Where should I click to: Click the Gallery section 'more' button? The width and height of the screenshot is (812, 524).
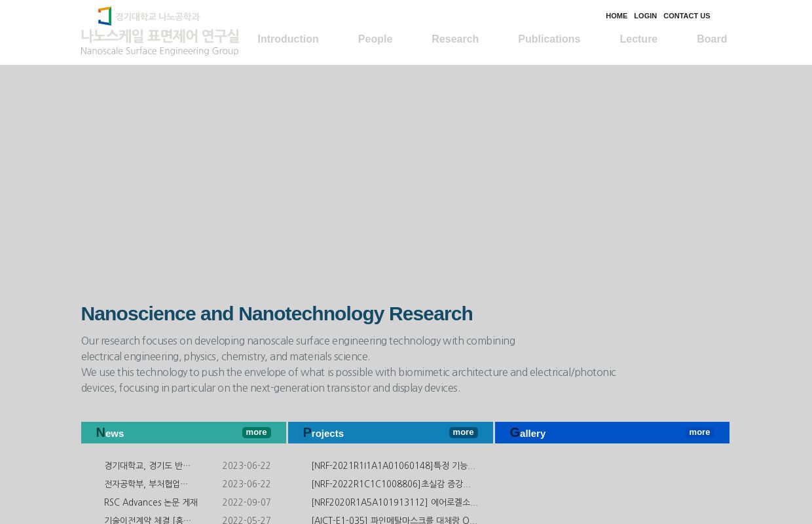point(699,432)
